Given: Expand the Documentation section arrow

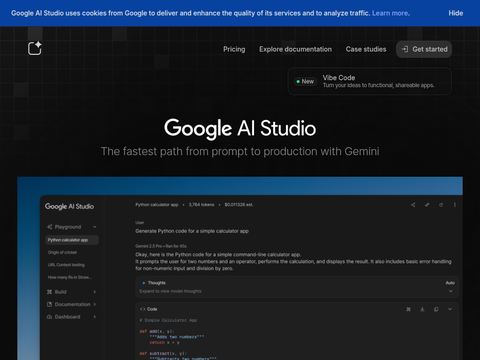Looking at the screenshot, I should (x=95, y=304).
